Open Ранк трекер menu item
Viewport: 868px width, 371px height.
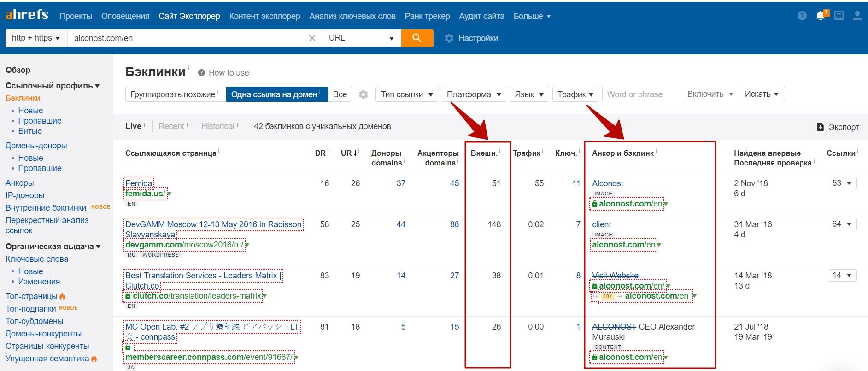pos(427,16)
